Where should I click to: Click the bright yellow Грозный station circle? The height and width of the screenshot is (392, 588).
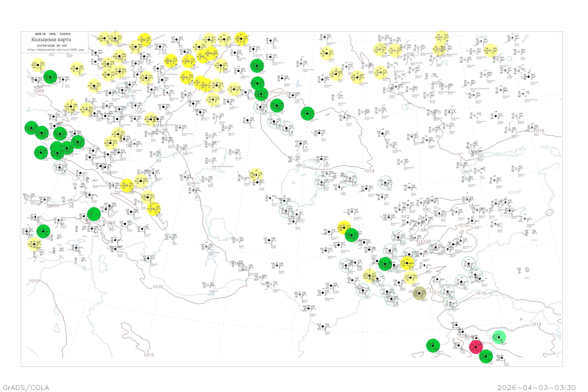click(x=127, y=186)
